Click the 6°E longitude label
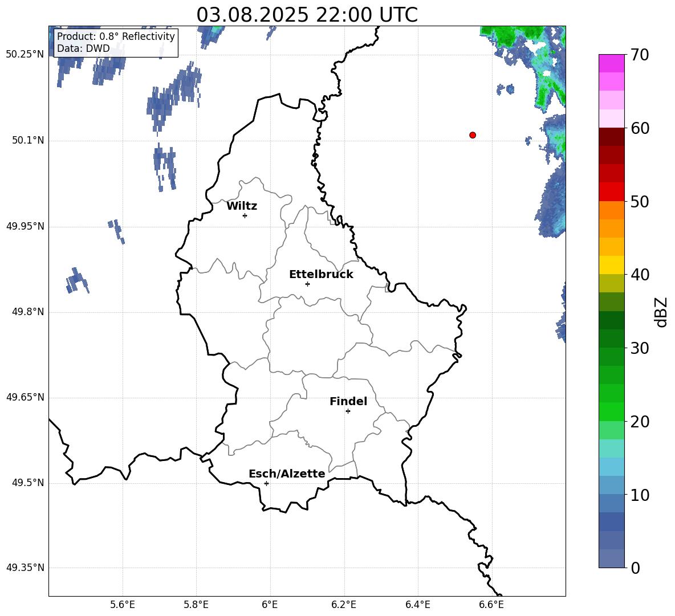This screenshot has height=616, width=675. tap(270, 605)
